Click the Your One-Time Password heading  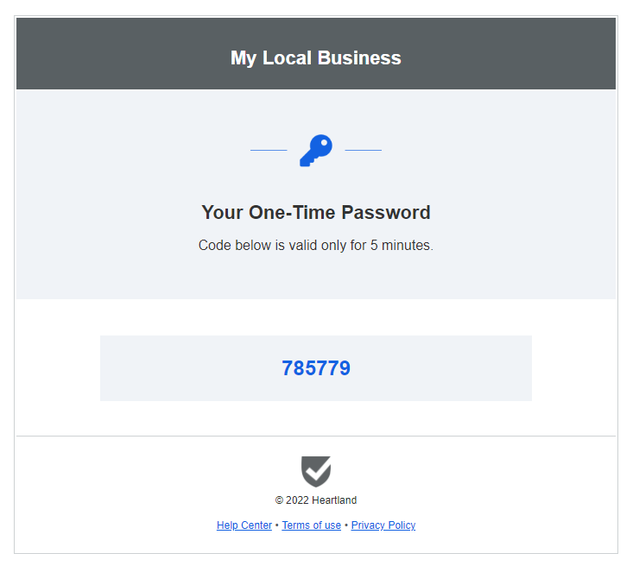pyautogui.click(x=316, y=212)
